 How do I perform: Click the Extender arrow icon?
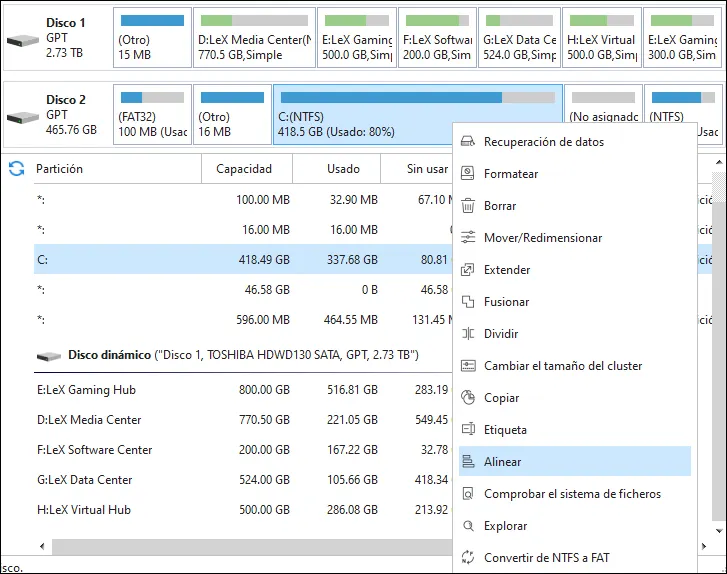tap(468, 269)
